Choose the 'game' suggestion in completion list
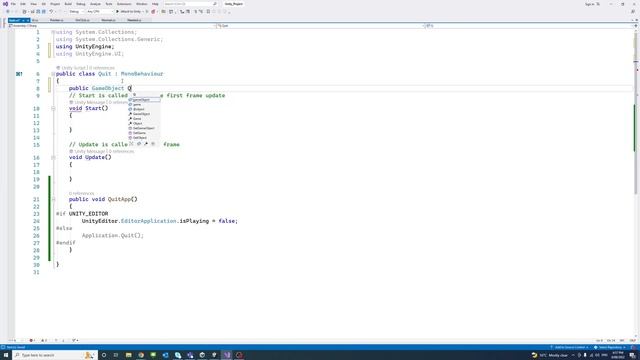Image resolution: width=640 pixels, height=360 pixels. click(x=144, y=104)
